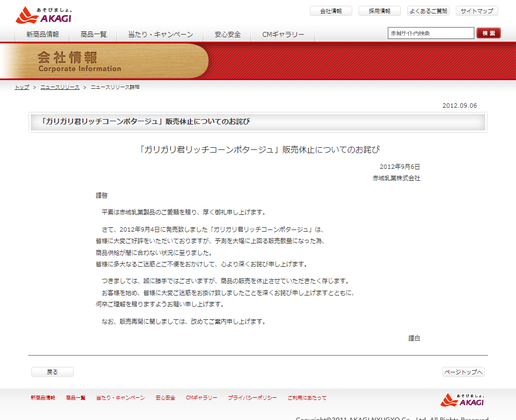The width and height of the screenshot is (516, 420).
Task: Open footer CMギャラリー link
Action: pos(201,398)
